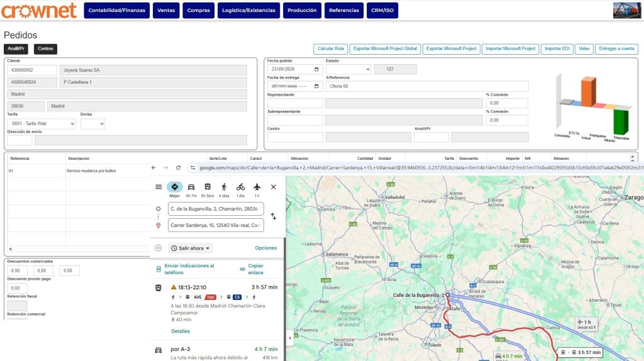The height and width of the screenshot is (361, 644).
Task: Open the Ventas menu
Action: pyautogui.click(x=166, y=11)
